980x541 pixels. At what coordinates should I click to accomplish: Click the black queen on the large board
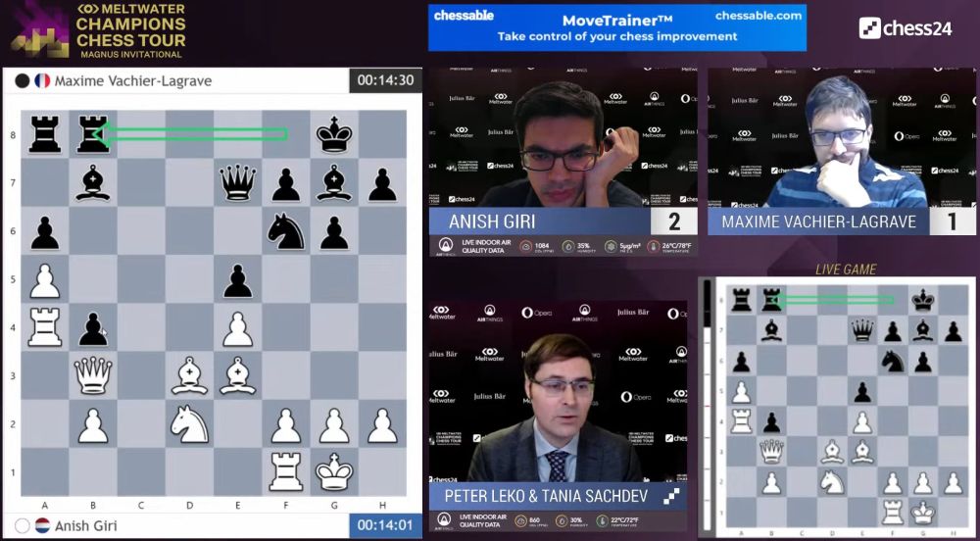pos(237,182)
